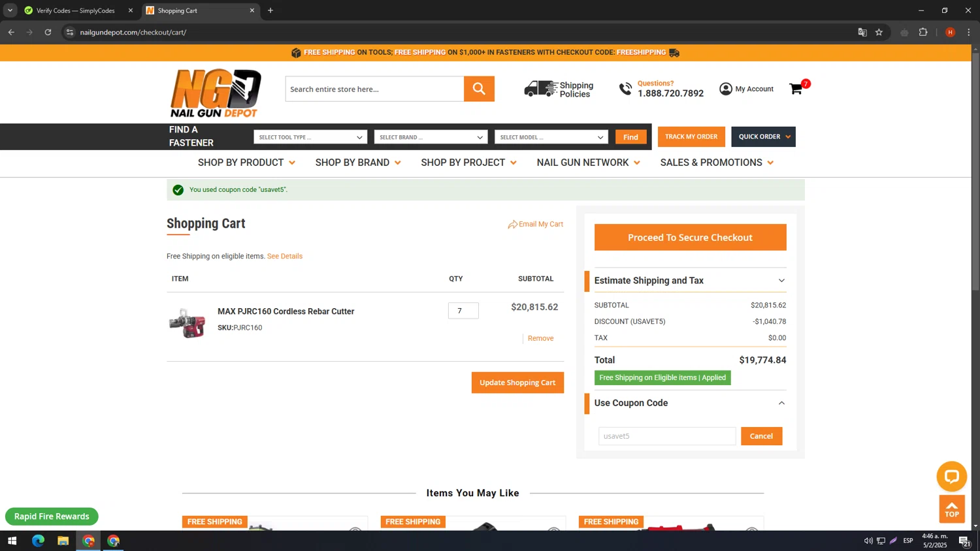Cancel the applied coupon code

tap(761, 436)
